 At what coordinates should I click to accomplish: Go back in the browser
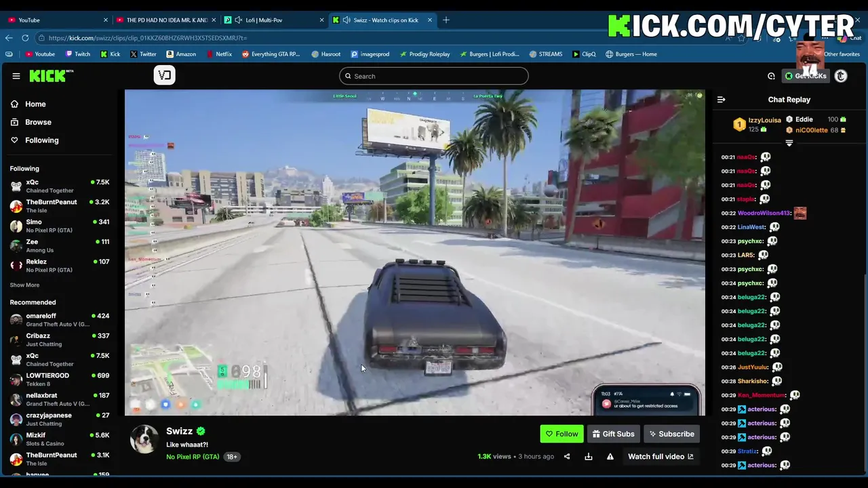(x=9, y=38)
